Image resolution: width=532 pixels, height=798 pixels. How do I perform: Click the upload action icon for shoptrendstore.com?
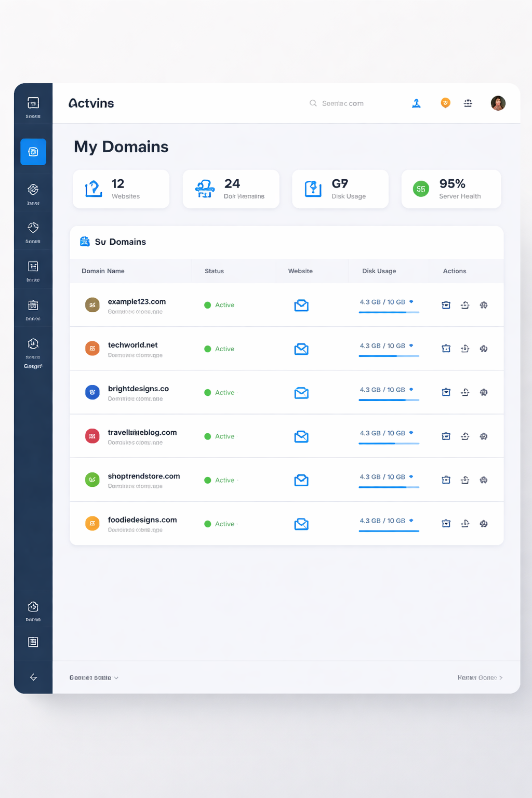[465, 480]
